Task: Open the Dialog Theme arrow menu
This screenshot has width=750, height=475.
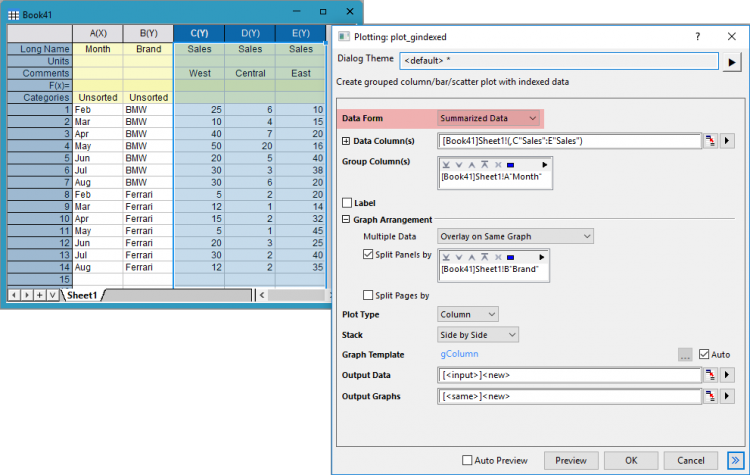Action: coord(732,62)
